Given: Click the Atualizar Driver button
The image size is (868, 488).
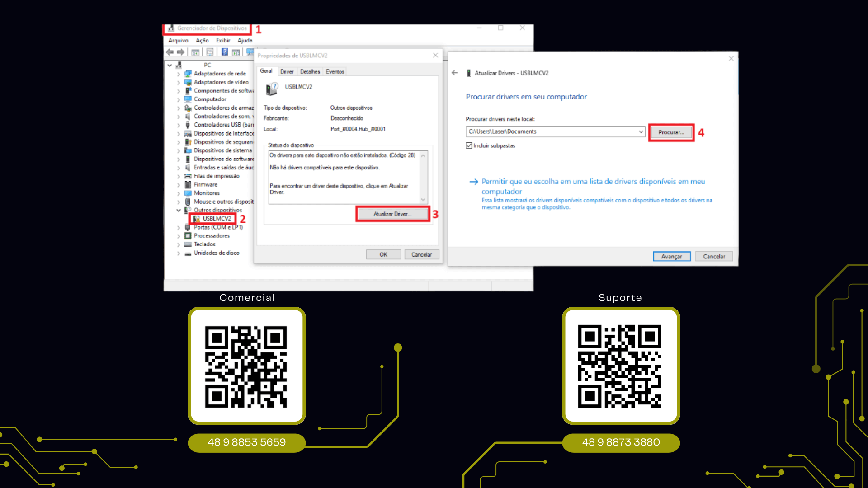Looking at the screenshot, I should 393,214.
